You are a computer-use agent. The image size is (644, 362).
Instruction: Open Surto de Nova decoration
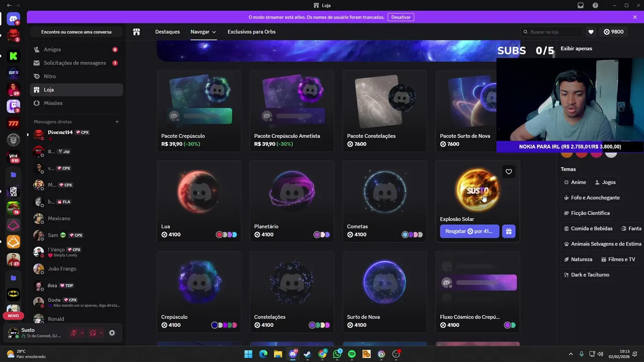click(x=385, y=292)
